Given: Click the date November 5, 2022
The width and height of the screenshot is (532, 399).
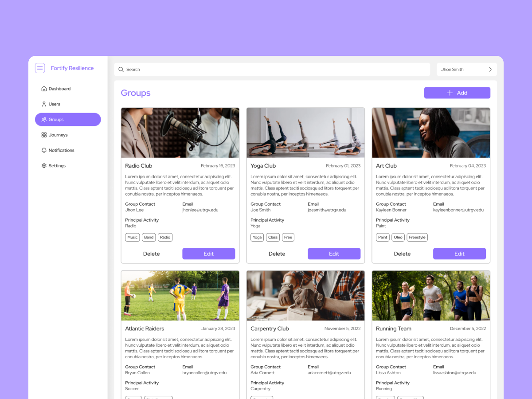Looking at the screenshot, I should point(342,329).
